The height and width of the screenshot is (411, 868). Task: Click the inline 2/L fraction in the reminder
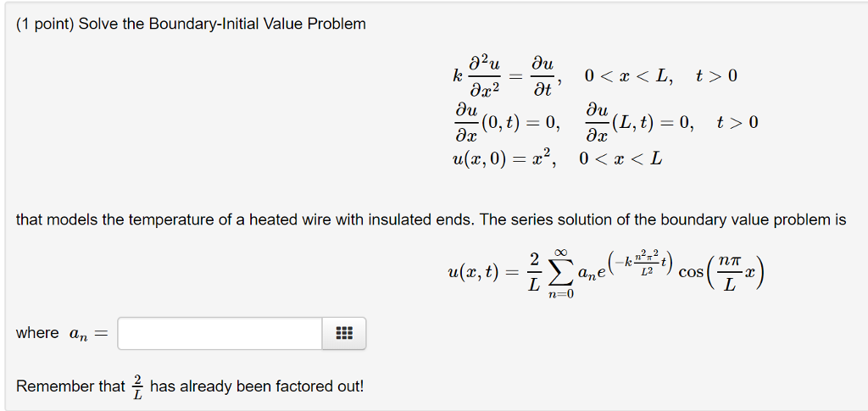coord(137,386)
